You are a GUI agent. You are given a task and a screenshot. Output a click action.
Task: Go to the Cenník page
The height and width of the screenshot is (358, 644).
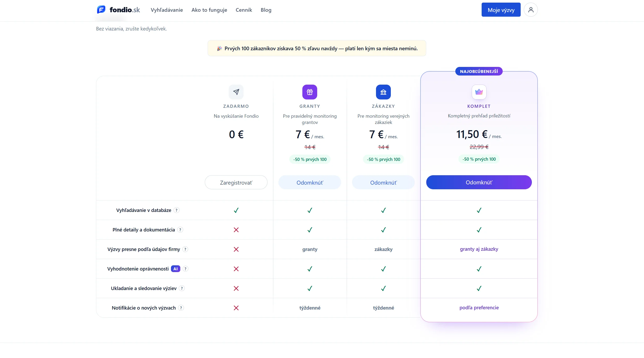click(244, 10)
